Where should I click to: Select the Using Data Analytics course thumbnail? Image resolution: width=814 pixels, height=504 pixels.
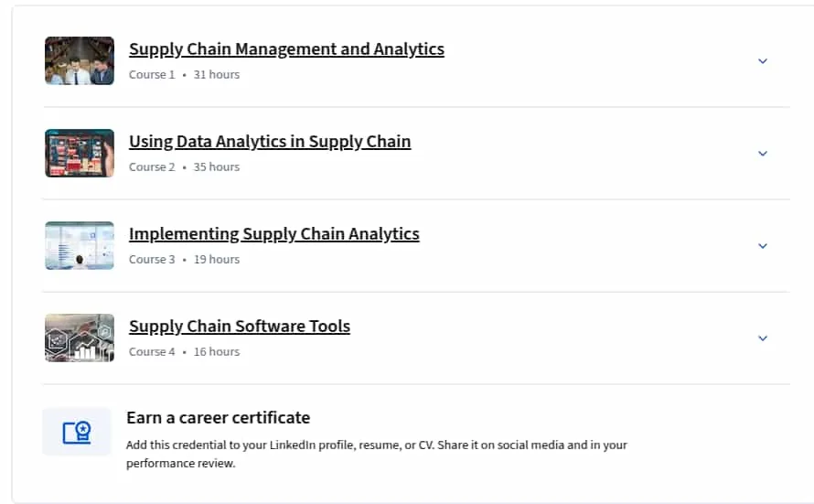coord(80,153)
